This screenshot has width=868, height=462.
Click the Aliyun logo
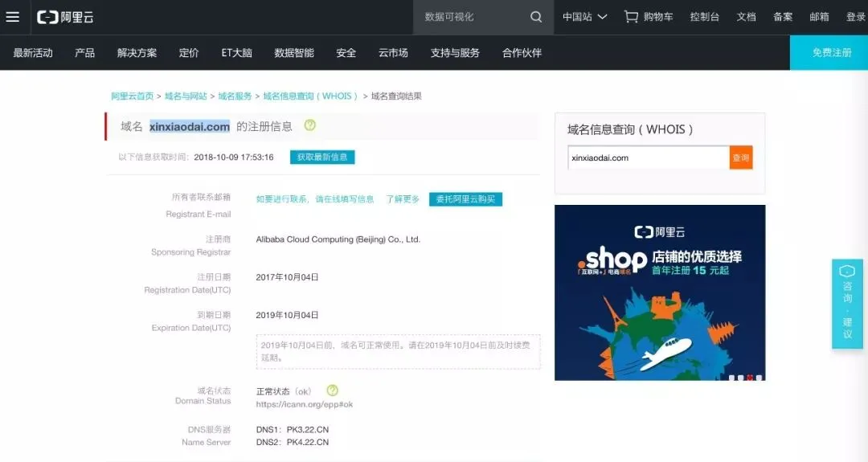[65, 17]
